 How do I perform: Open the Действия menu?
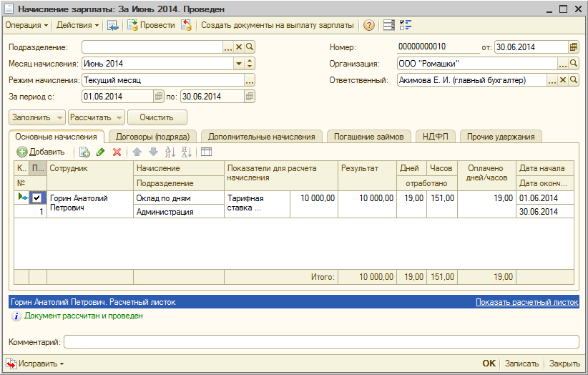[78, 25]
